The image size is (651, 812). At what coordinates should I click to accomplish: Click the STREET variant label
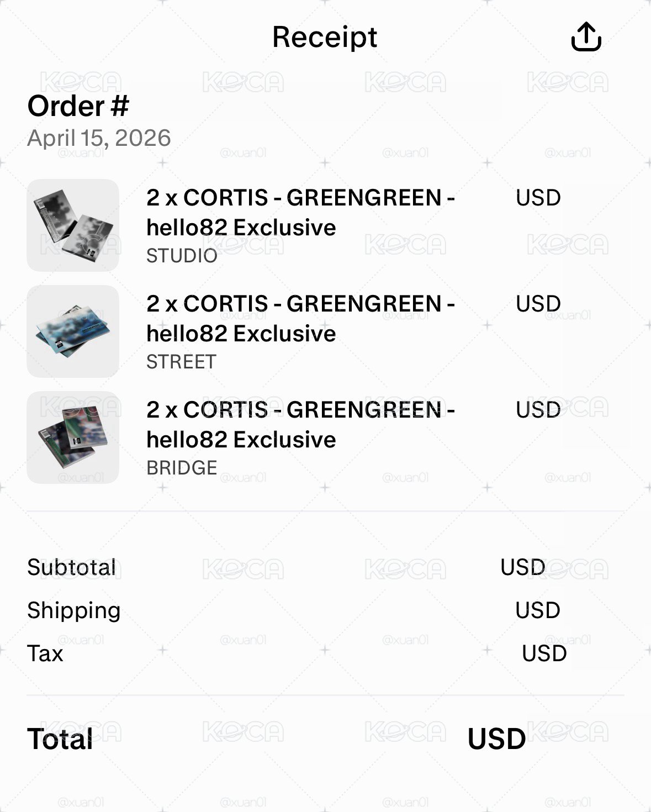[x=181, y=362]
